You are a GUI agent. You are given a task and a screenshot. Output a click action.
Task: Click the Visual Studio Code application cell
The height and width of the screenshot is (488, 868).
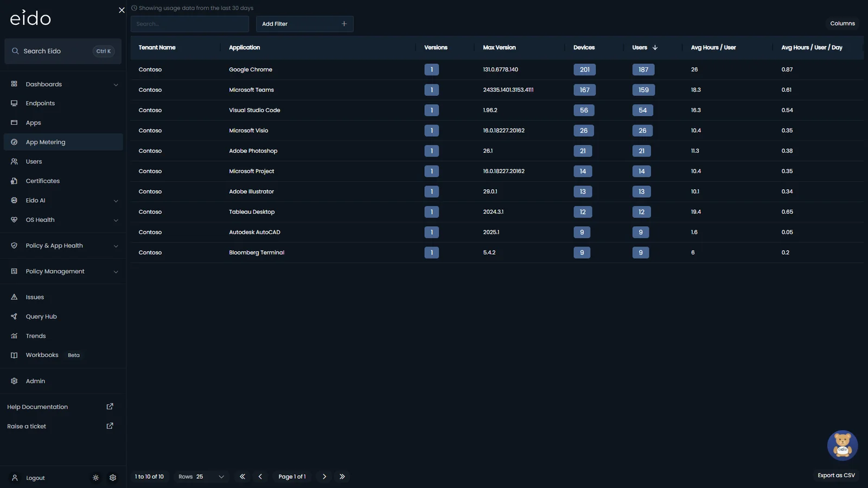[x=254, y=110]
